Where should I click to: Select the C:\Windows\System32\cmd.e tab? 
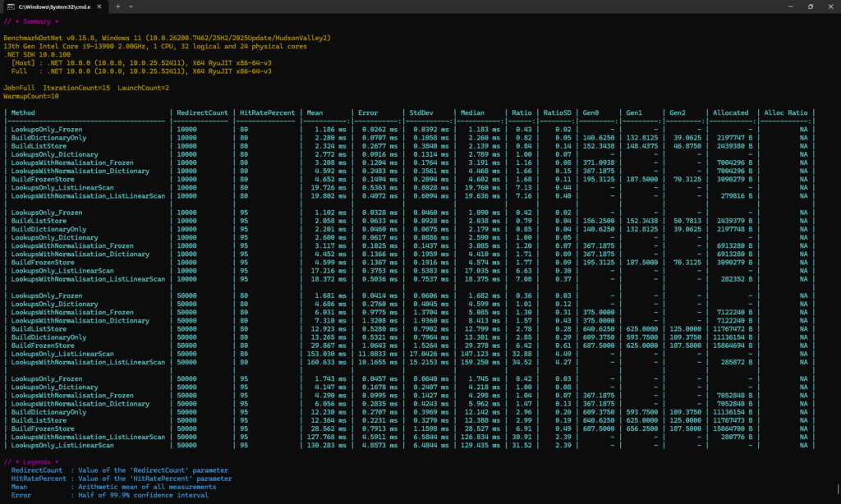click(x=53, y=7)
